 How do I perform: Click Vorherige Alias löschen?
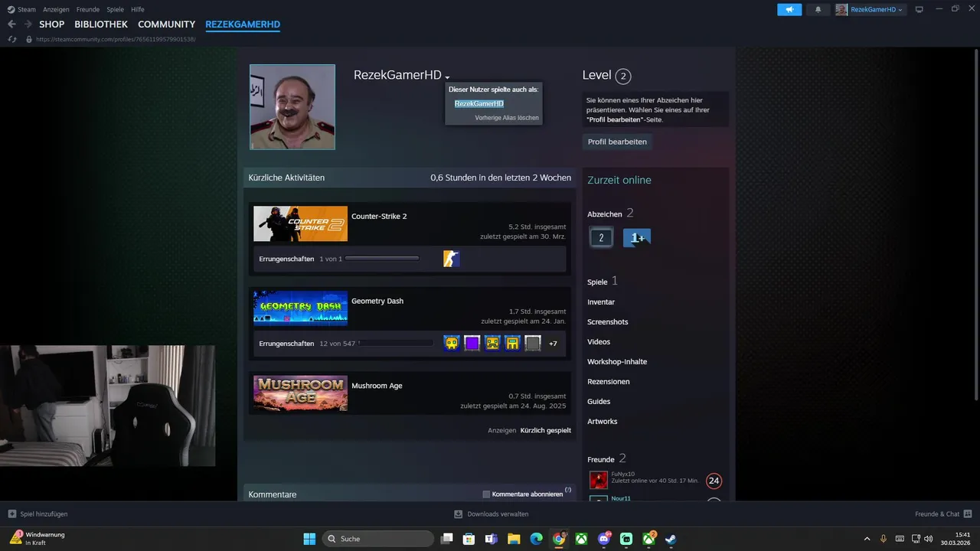pyautogui.click(x=507, y=118)
